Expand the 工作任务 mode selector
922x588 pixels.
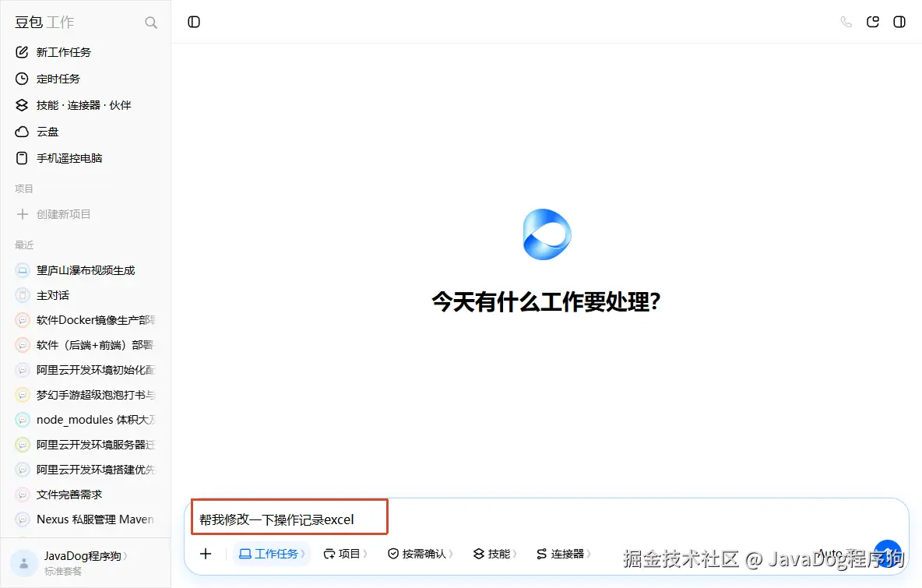click(272, 553)
